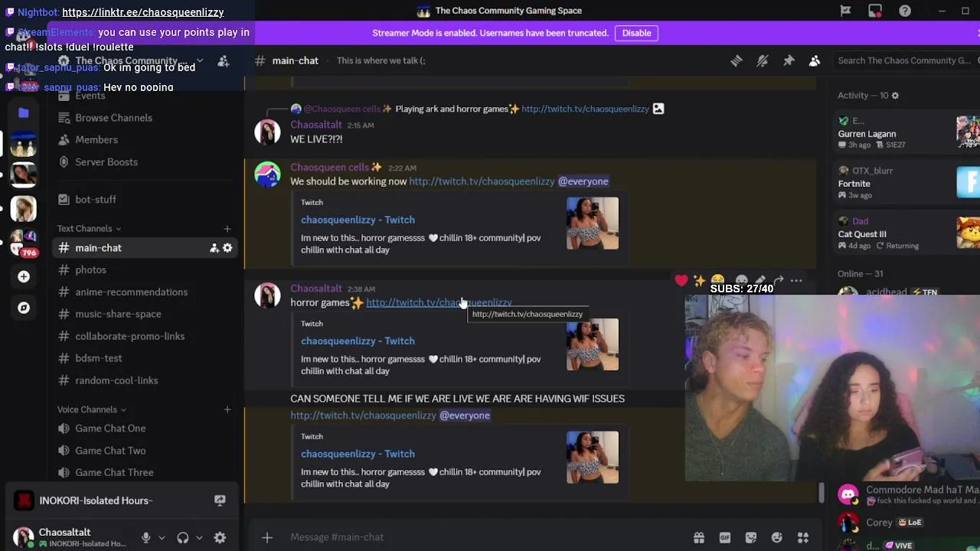Open linktr.ee link in Nightbot overlay
Image resolution: width=980 pixels, height=551 pixels.
tap(143, 12)
